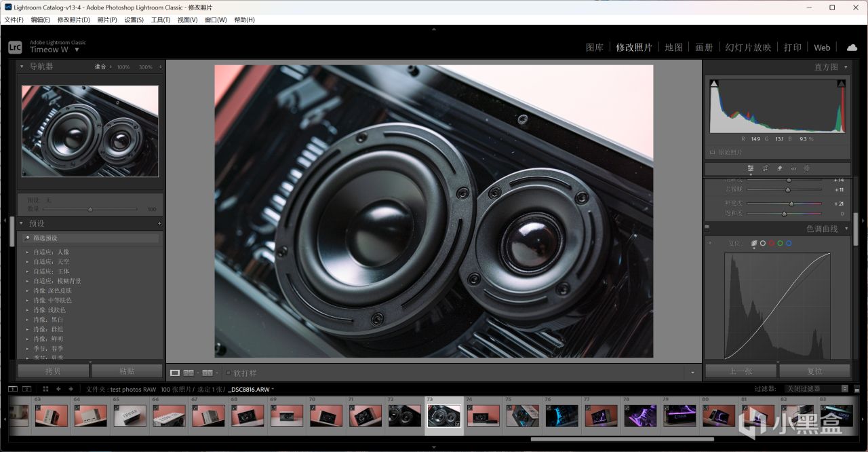Click the 拷贝 copy settings button
The width and height of the screenshot is (868, 452).
tap(53, 371)
